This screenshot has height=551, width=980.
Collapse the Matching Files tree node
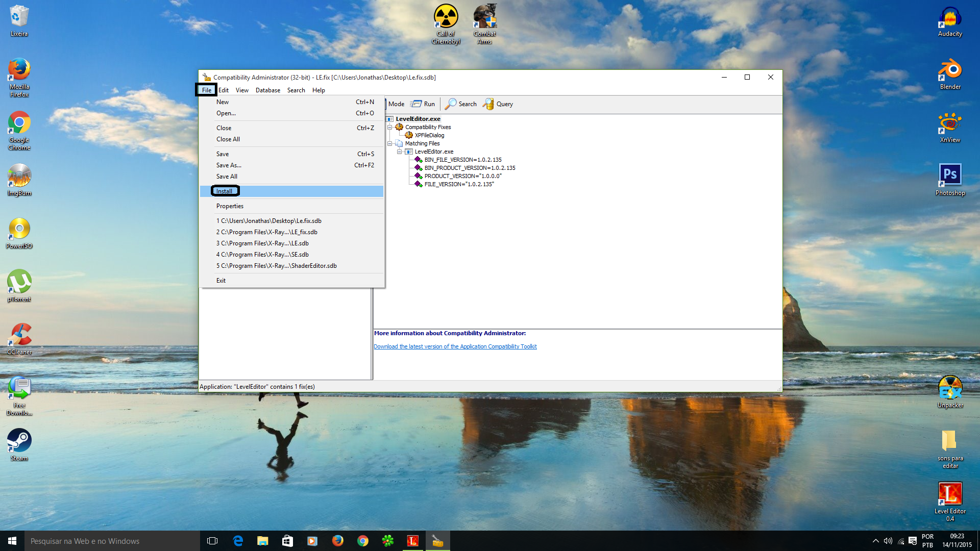390,144
